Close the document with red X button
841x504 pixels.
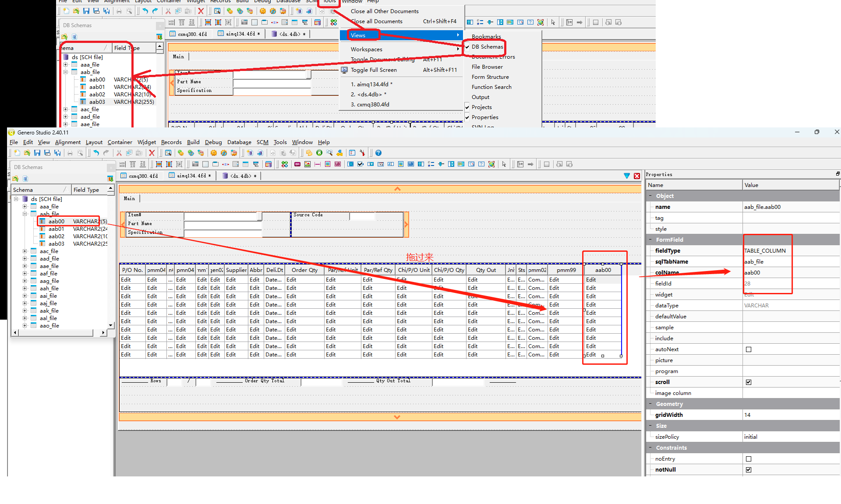(637, 176)
